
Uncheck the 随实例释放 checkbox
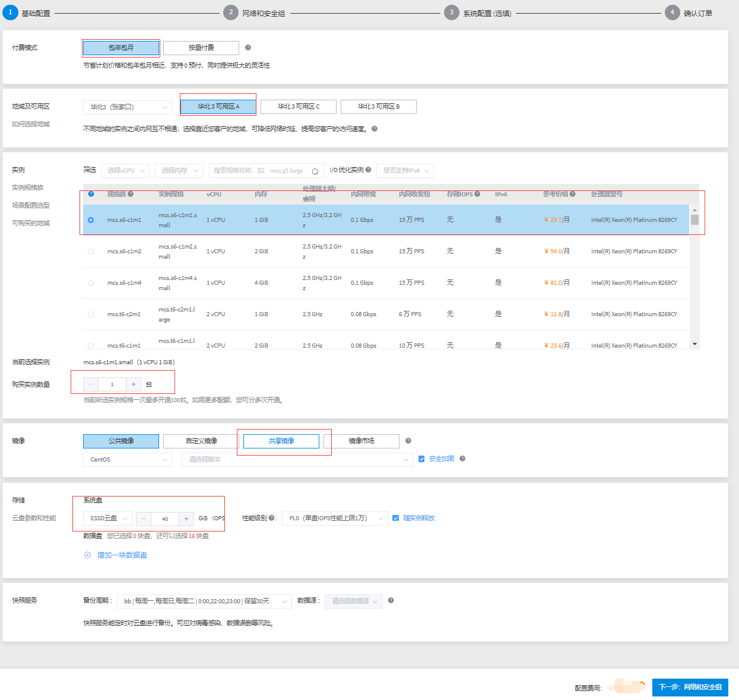tap(395, 518)
